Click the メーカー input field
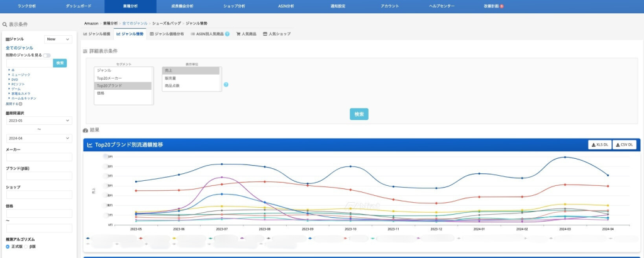This screenshot has width=644, height=258. 39,158
